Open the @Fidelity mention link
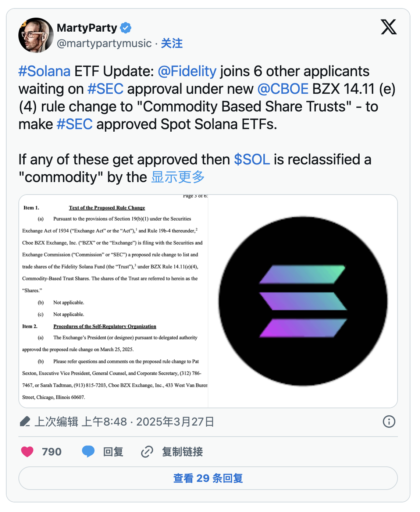This screenshot has height=512, width=420. pyautogui.click(x=187, y=71)
